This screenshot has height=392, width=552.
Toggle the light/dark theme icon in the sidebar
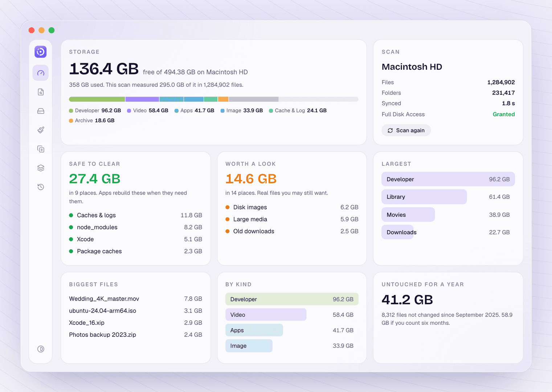click(41, 349)
